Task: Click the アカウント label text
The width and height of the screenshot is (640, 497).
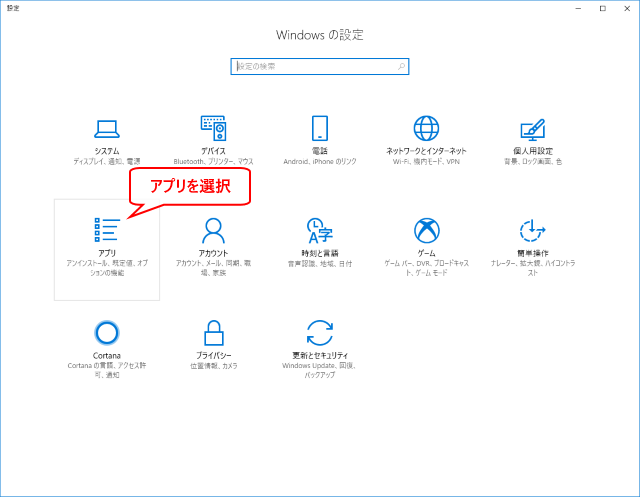Action: coord(213,253)
